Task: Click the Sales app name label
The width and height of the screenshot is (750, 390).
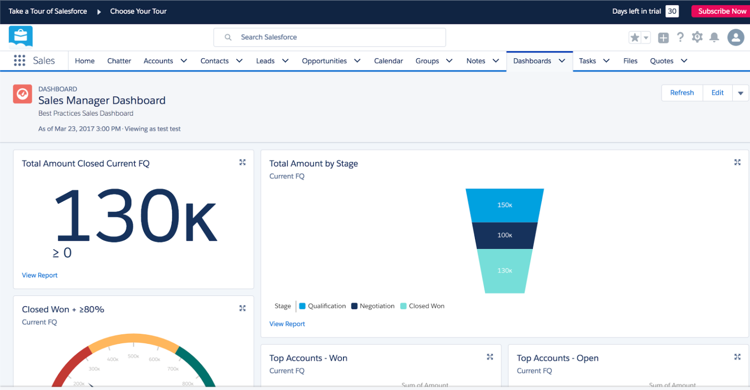Action: pos(44,61)
